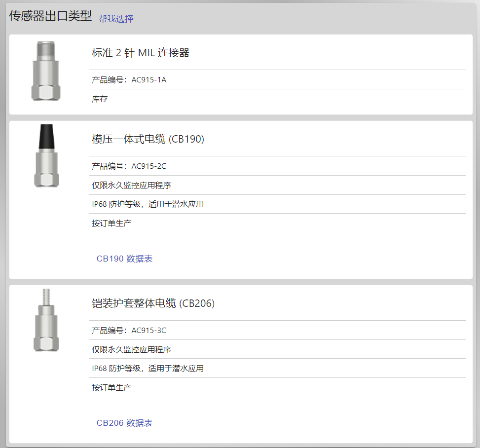Screen dimensions: 480x448
Task: Click 仅限永久监控应用程序 in the CB190 card
Action: tap(131, 185)
